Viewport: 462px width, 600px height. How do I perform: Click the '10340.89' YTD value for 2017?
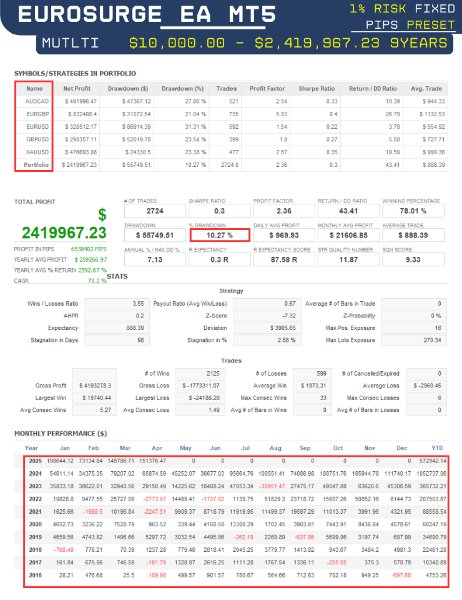(434, 562)
